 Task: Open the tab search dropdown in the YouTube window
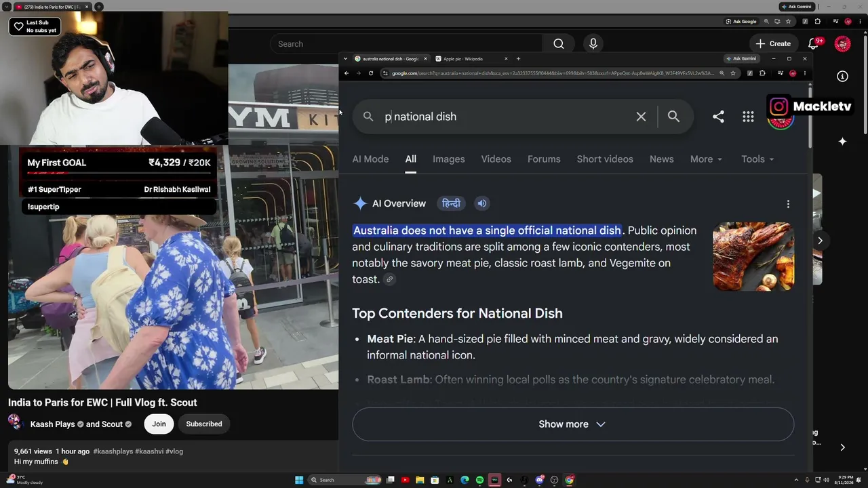tap(5, 7)
